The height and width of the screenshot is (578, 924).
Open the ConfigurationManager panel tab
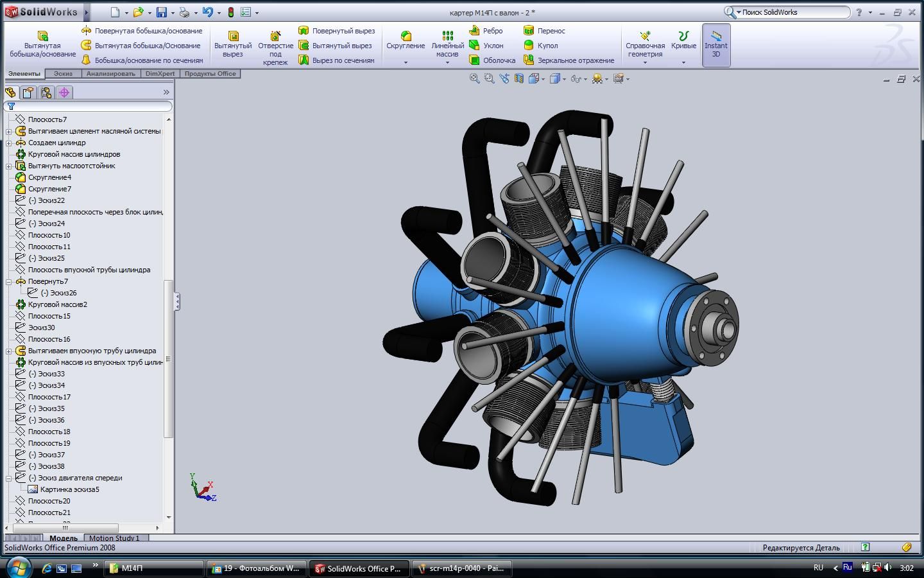click(46, 92)
